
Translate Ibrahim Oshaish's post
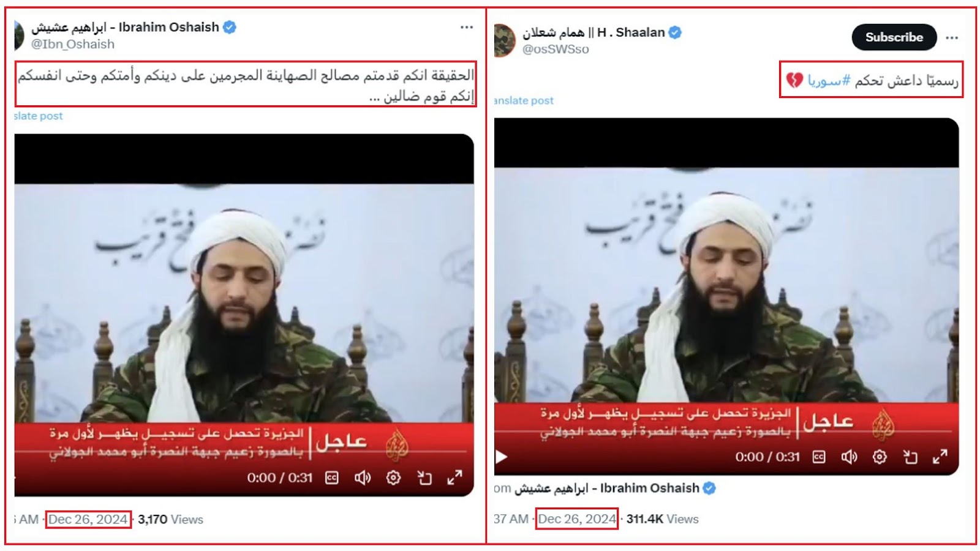39,116
